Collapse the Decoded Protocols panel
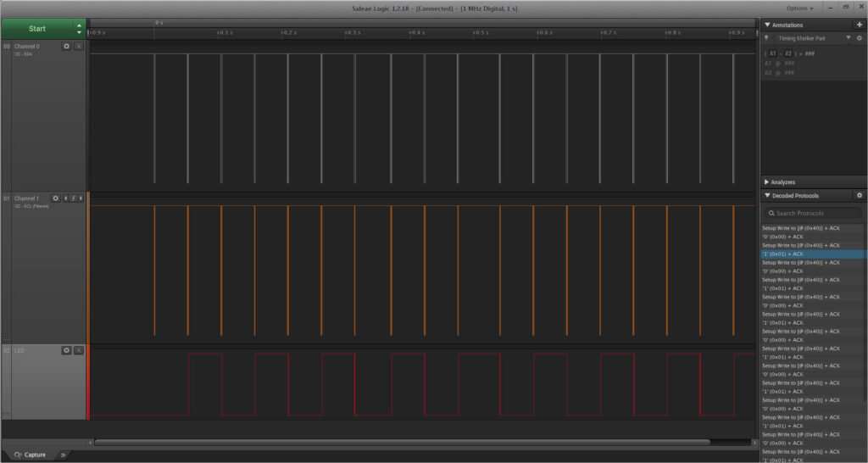 pyautogui.click(x=767, y=196)
